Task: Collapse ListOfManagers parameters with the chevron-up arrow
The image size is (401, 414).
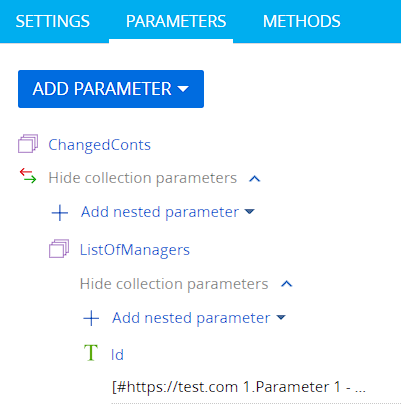Action: [287, 284]
